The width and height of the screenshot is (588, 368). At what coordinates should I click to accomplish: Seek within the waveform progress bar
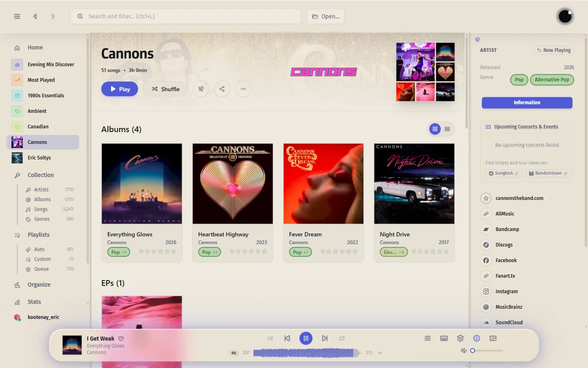coord(307,352)
